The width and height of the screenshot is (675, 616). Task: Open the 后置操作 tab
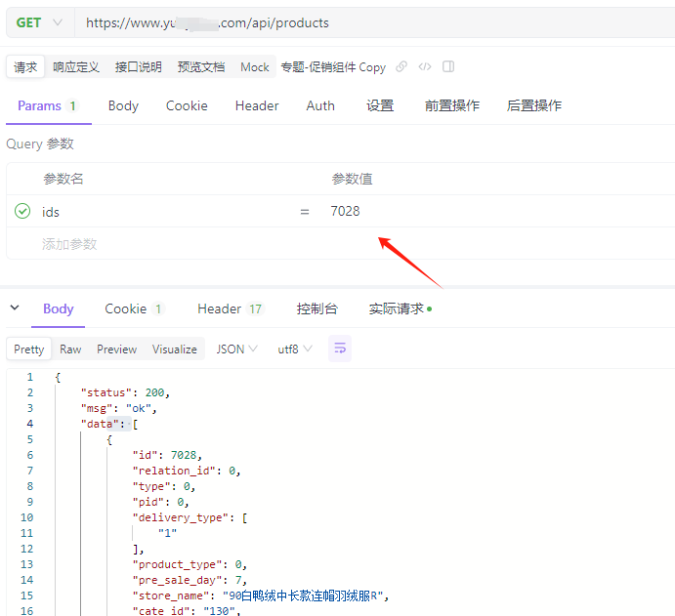[534, 105]
